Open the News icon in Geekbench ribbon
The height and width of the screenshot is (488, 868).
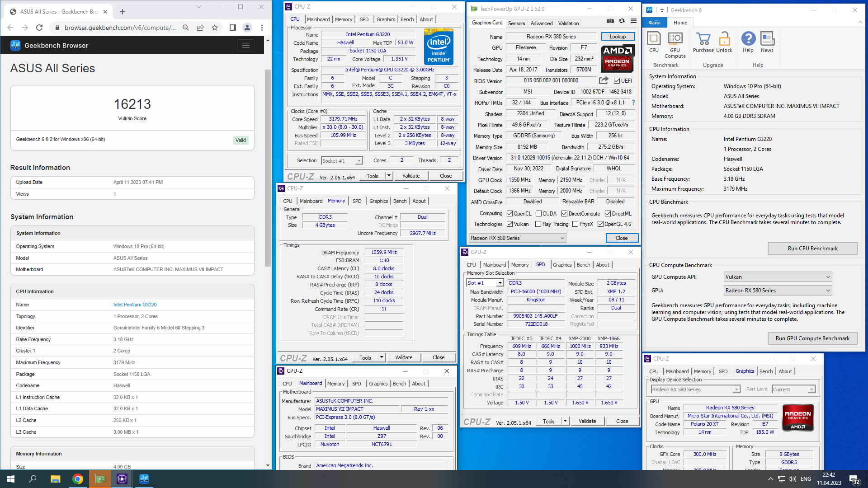click(767, 42)
